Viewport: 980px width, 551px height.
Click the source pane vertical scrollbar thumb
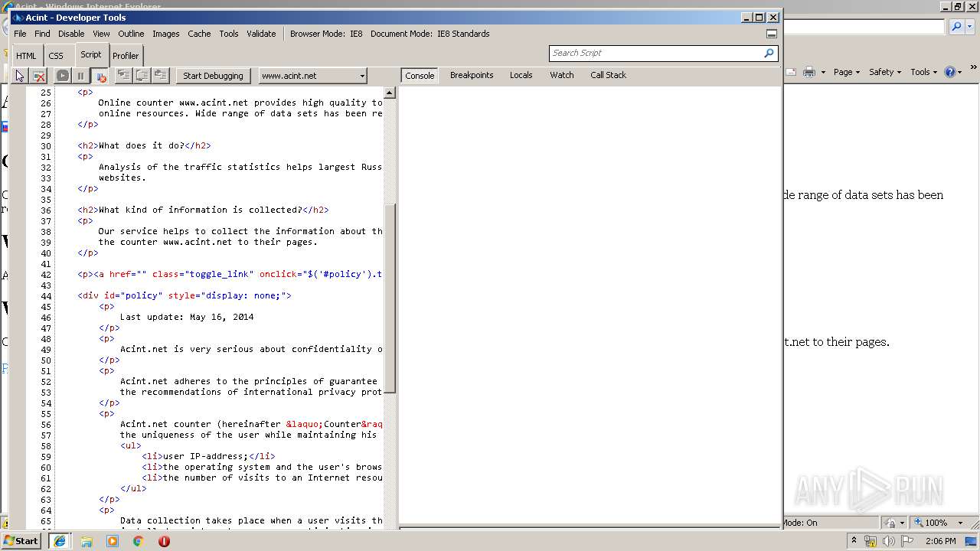(x=390, y=298)
